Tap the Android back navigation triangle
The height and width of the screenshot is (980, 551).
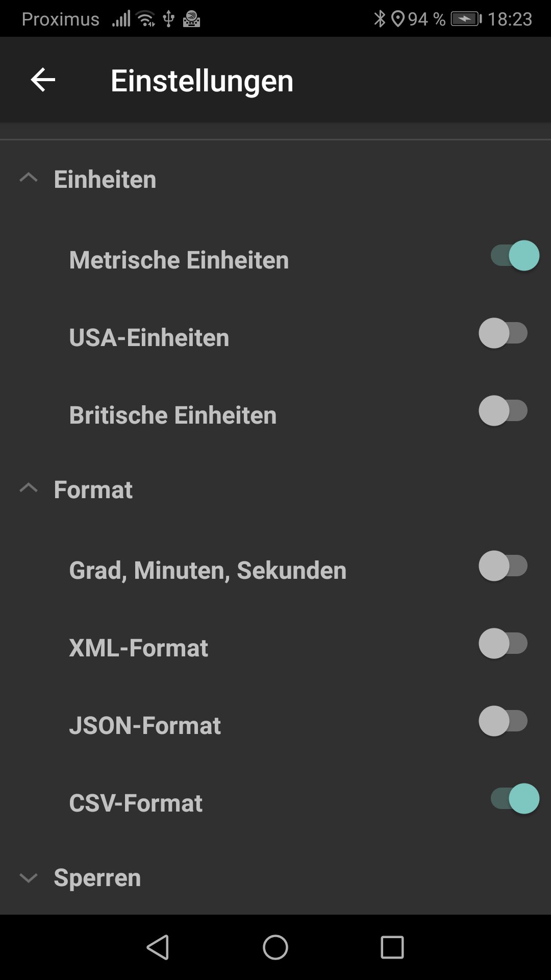(158, 947)
